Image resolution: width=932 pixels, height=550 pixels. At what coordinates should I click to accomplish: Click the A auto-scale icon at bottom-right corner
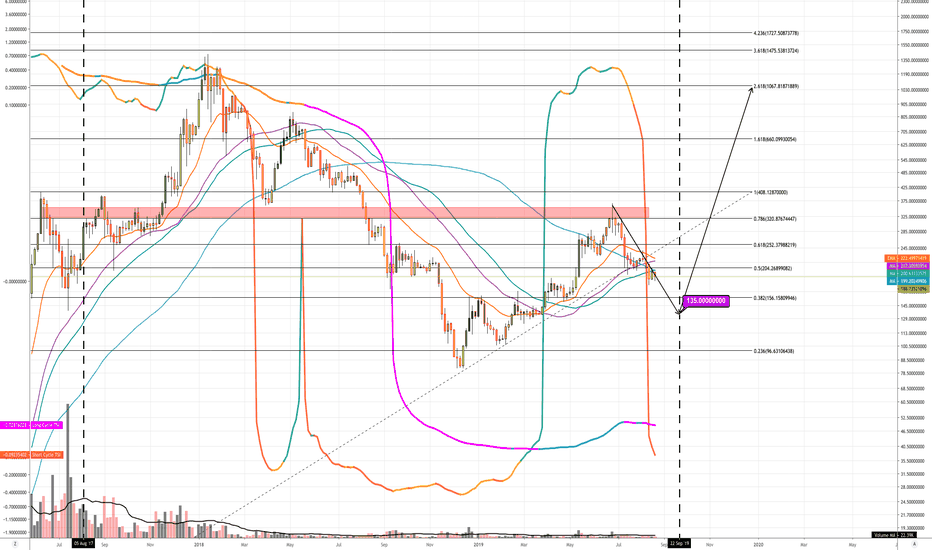click(x=915, y=543)
